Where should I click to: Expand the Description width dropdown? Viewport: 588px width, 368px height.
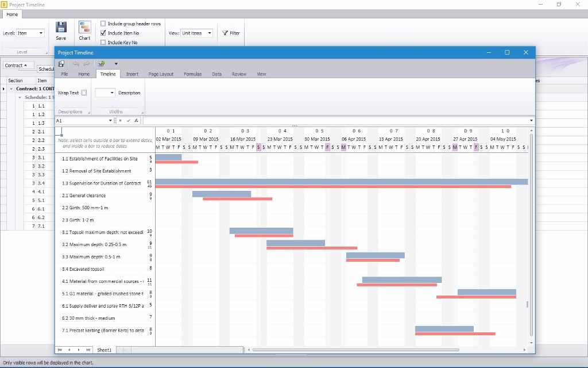(x=112, y=93)
